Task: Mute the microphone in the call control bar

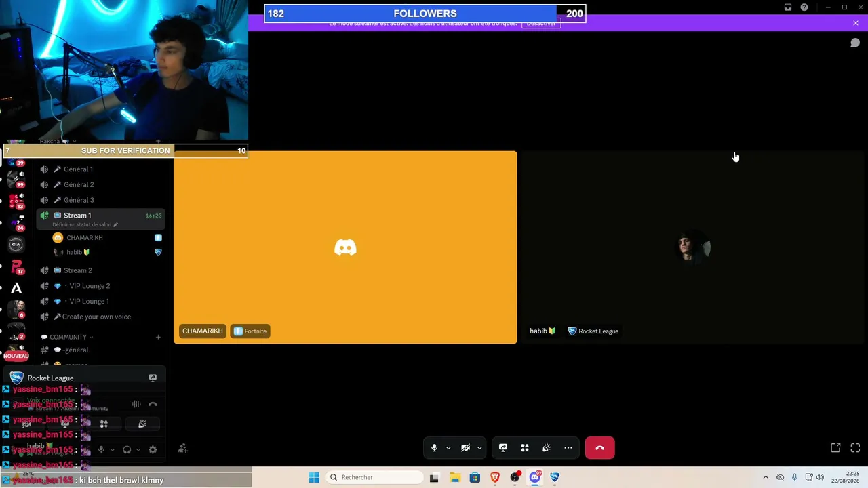Action: (434, 448)
